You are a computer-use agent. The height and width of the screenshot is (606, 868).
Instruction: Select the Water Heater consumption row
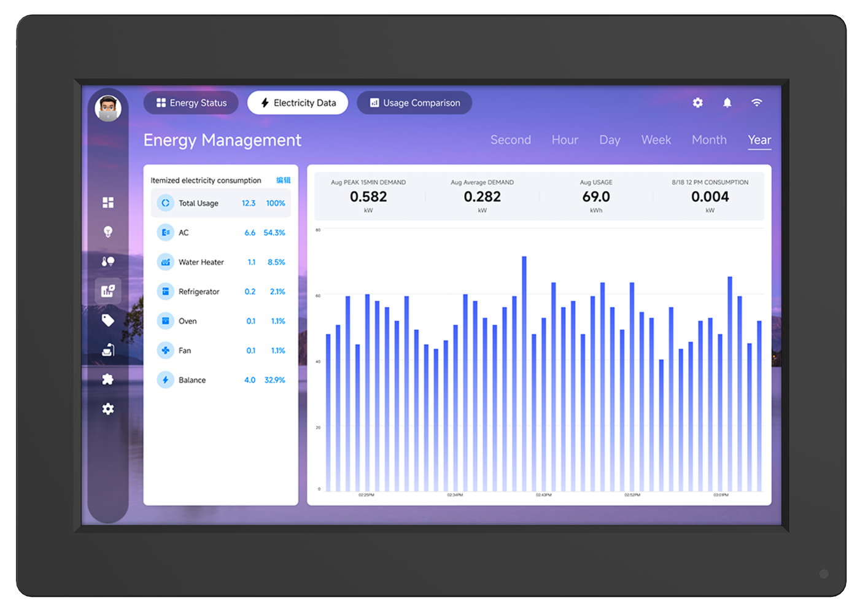[x=220, y=262]
